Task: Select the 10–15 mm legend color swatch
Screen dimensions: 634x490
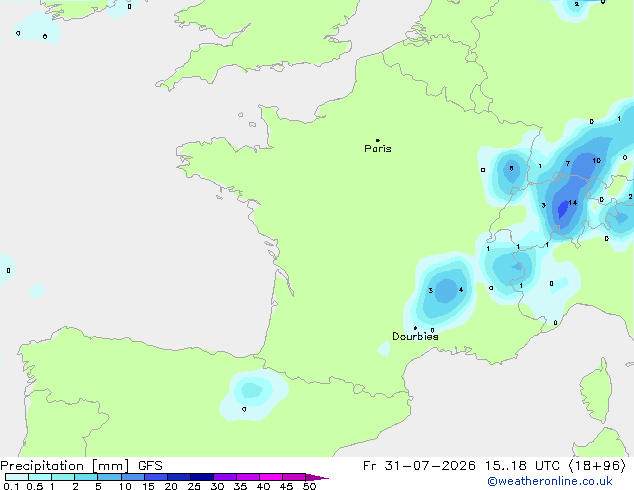Action: tap(132, 477)
